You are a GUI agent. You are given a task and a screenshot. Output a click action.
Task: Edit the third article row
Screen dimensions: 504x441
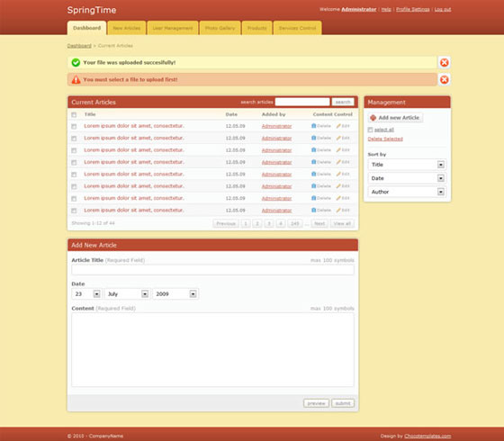343,149
